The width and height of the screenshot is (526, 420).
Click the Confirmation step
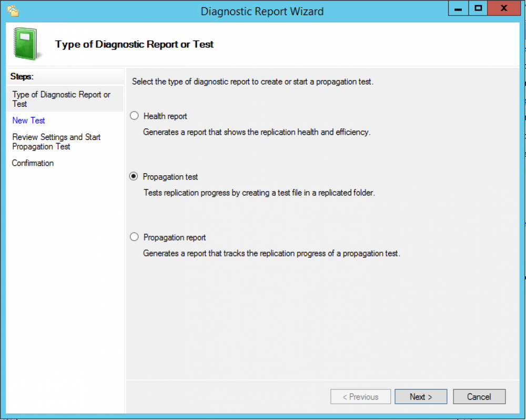(33, 163)
